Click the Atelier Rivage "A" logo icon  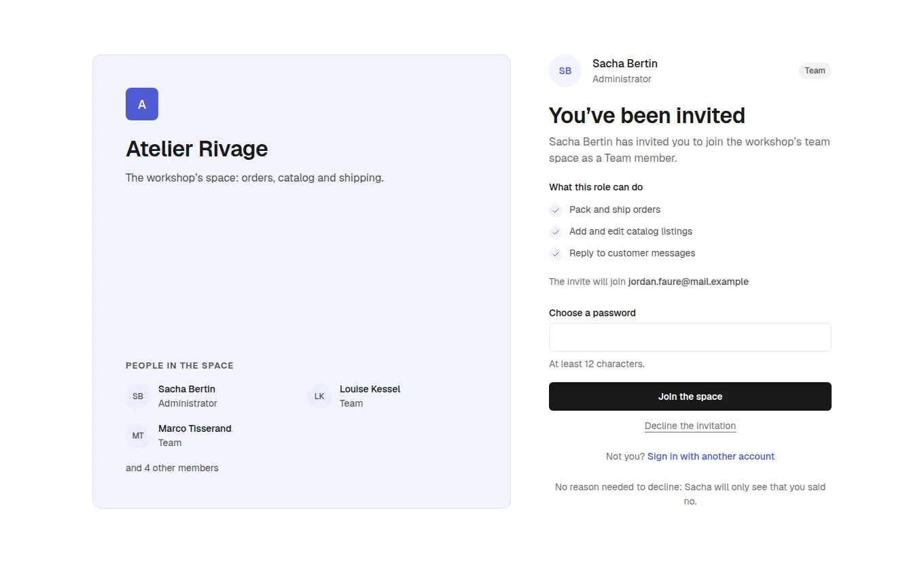click(142, 104)
